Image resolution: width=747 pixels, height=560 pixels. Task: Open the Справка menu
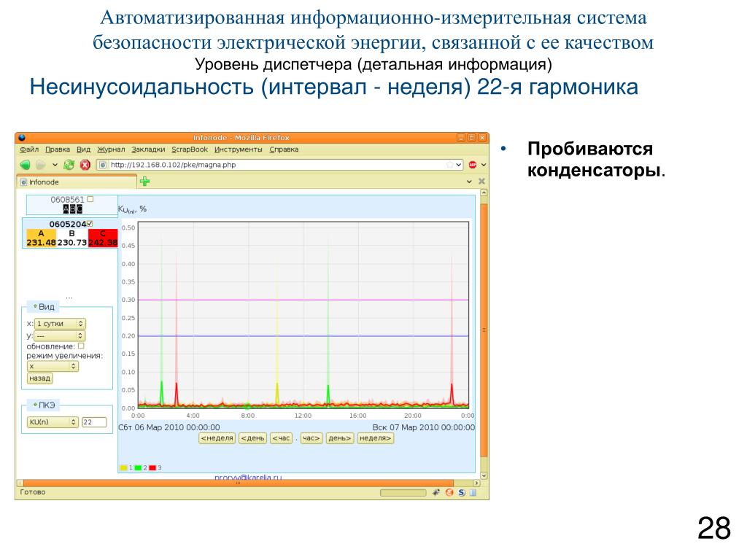click(284, 149)
